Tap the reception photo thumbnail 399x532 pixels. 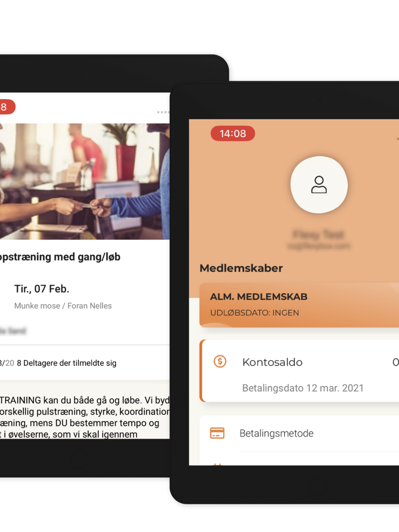click(85, 181)
